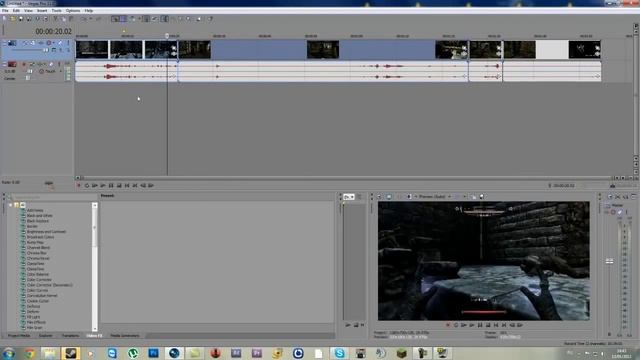Open the Edit menu

pyautogui.click(x=16, y=11)
